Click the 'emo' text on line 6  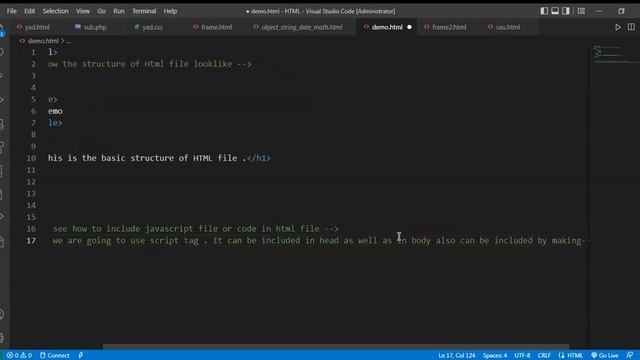tap(55, 111)
